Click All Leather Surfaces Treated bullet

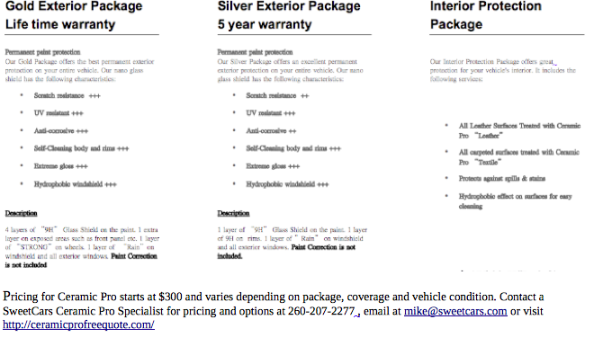519,130
